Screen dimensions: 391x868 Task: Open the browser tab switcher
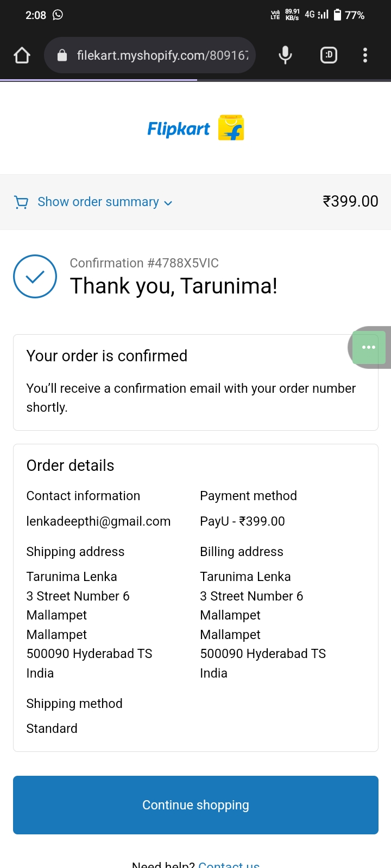[329, 55]
